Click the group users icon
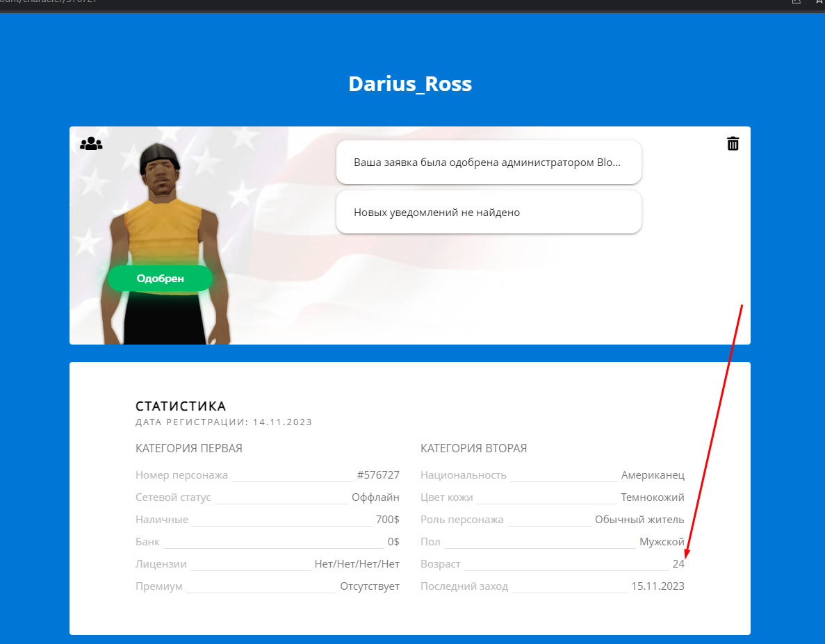This screenshot has width=825, height=644. coord(91,144)
